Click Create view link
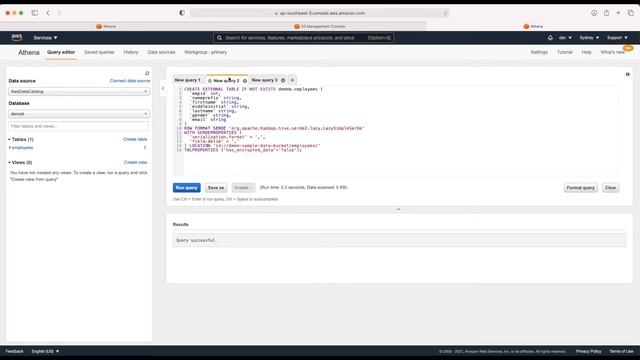The width and height of the screenshot is (640, 360). click(136, 162)
